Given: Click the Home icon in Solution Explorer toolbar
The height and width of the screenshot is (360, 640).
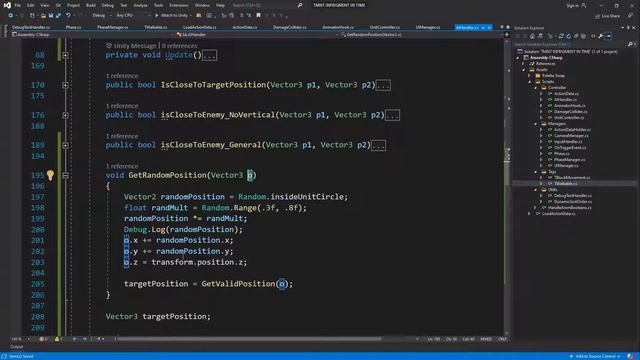Looking at the screenshot, I should click(532, 36).
